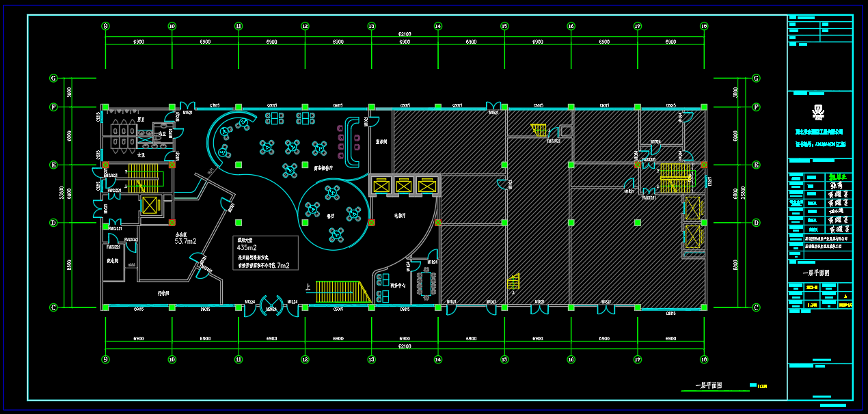Click the large yellow lobby staircase
868x414 pixels.
[x=342, y=291]
